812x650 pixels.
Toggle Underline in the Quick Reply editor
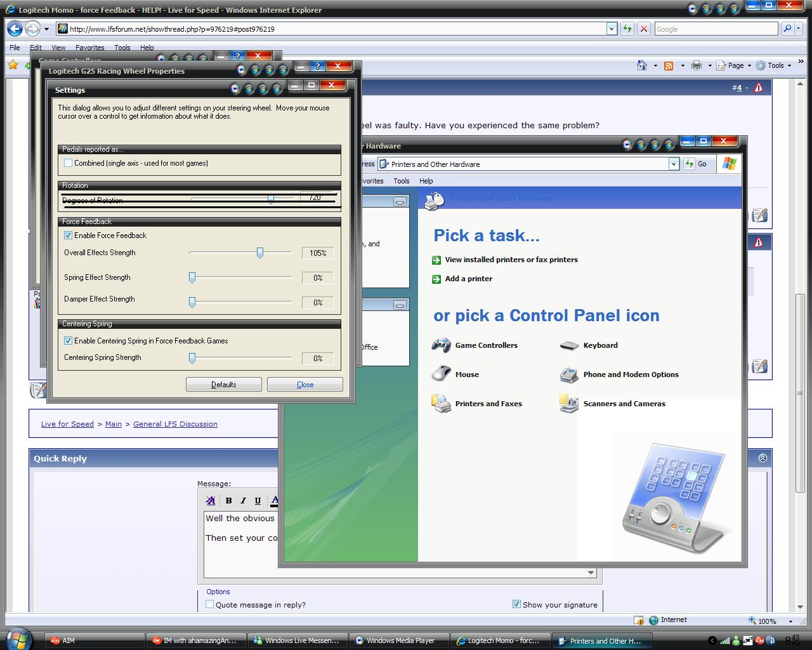point(258,500)
